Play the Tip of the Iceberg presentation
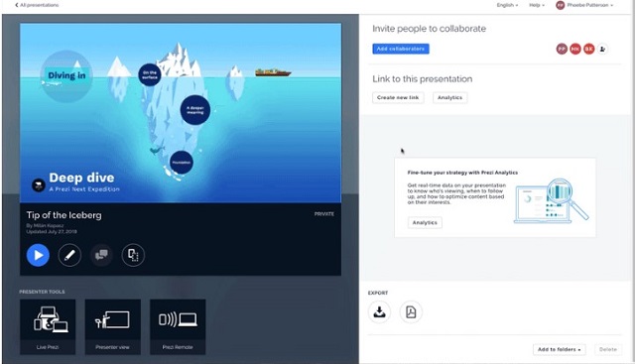 coord(38,255)
